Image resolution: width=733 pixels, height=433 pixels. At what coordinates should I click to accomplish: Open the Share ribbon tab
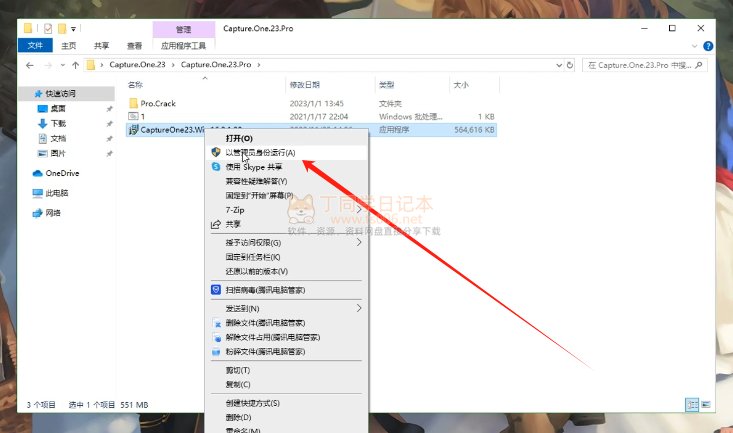coord(101,45)
